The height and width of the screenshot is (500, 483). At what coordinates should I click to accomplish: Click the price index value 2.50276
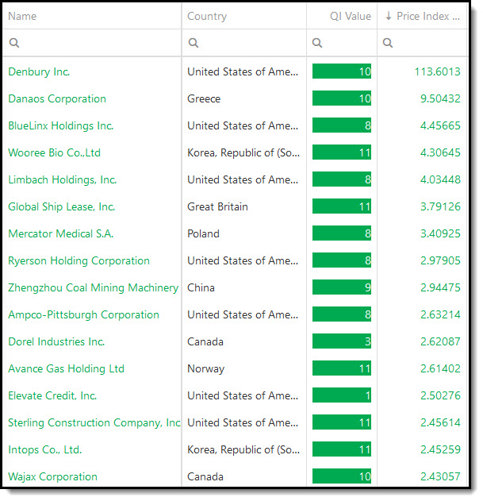[440, 396]
